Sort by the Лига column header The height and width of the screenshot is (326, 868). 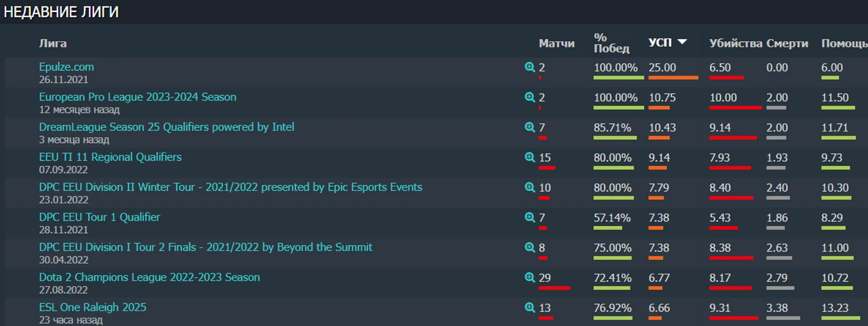tap(53, 43)
